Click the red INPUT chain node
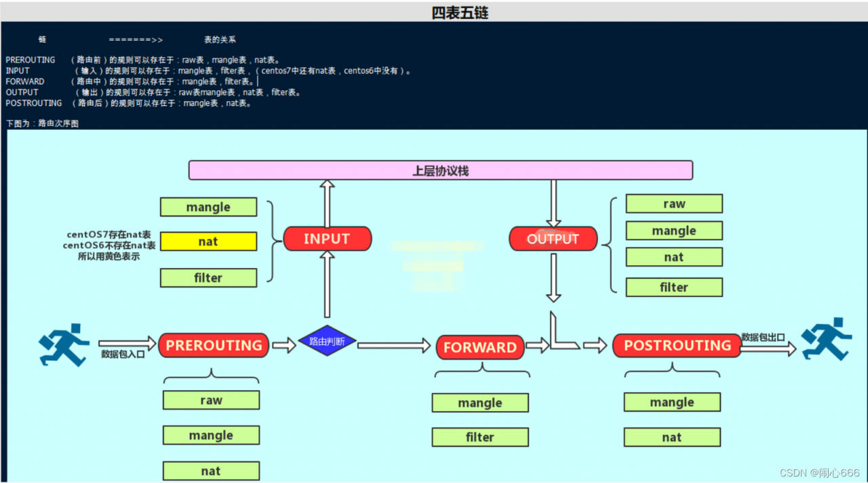Image resolution: width=868 pixels, height=483 pixels. click(x=327, y=239)
